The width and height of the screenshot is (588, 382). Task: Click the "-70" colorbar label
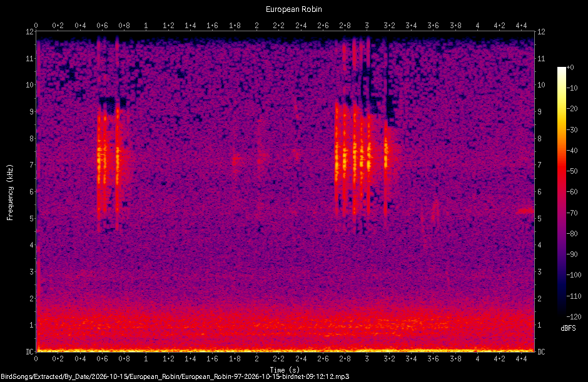[x=572, y=213]
